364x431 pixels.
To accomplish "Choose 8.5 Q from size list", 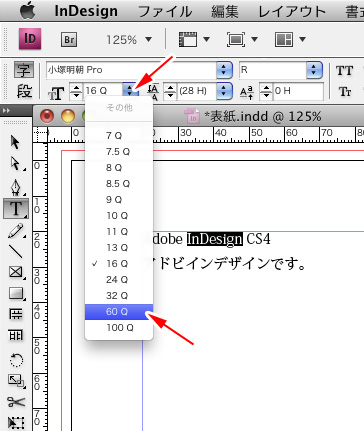I will 119,184.
